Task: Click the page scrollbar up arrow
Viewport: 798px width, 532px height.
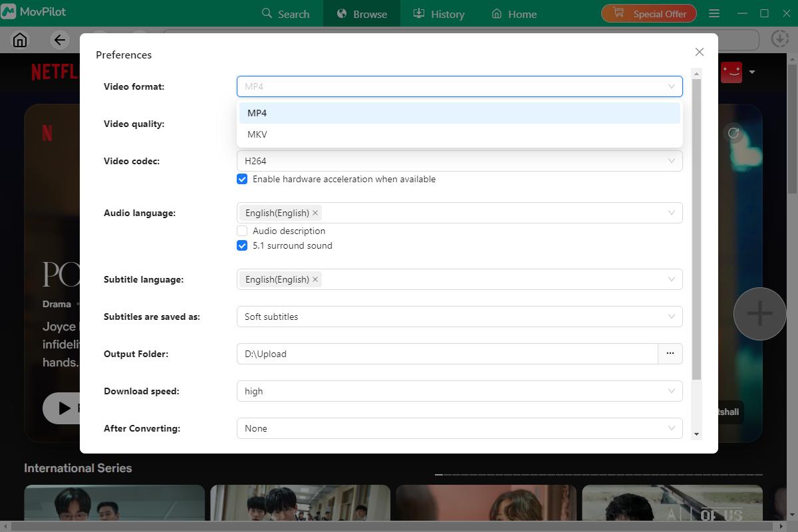Action: (792, 59)
